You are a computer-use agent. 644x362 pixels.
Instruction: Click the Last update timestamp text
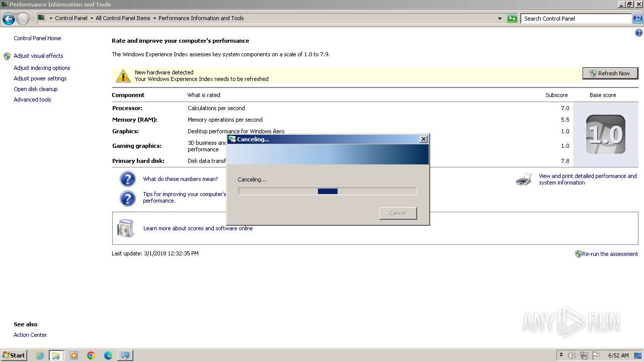(x=155, y=253)
